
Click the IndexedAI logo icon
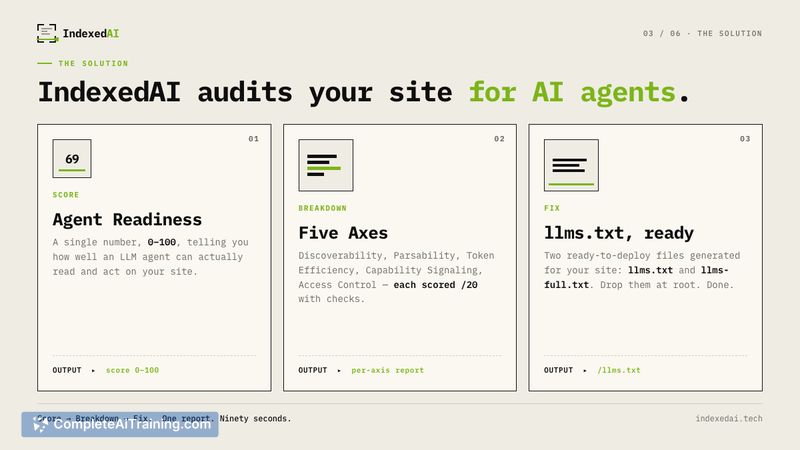(x=47, y=33)
